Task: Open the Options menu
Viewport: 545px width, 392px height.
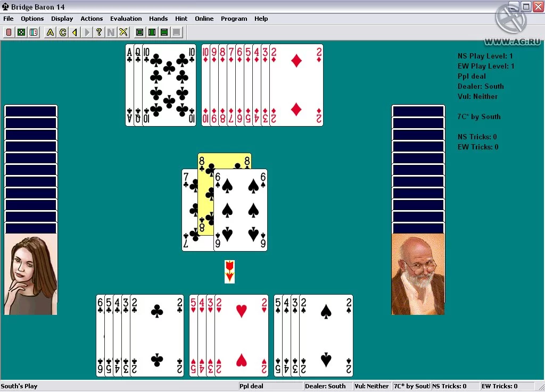Action: point(32,19)
